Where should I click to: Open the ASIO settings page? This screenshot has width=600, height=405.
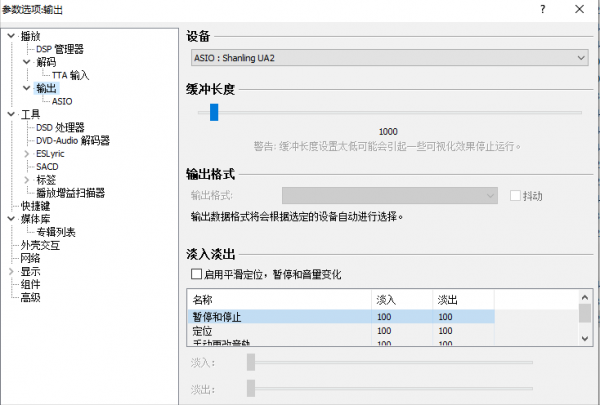[x=61, y=101]
